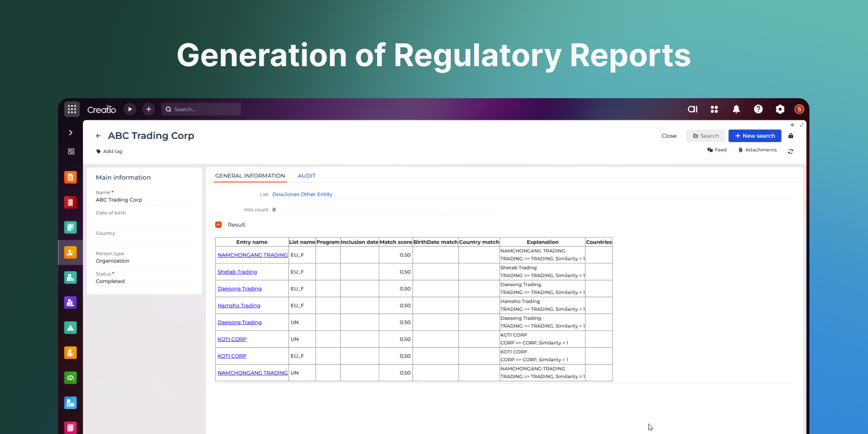Image resolution: width=868 pixels, height=434 pixels.
Task: Switch to the AUDIT tab
Action: point(306,176)
